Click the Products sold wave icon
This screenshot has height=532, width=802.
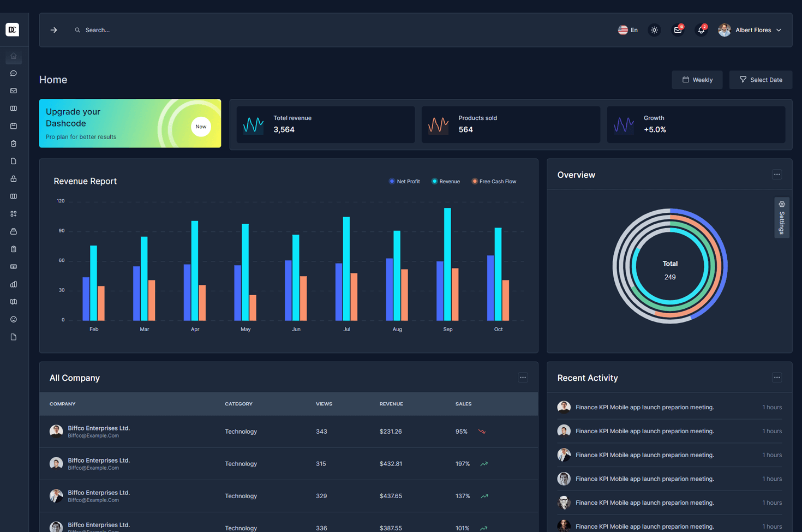(438, 125)
